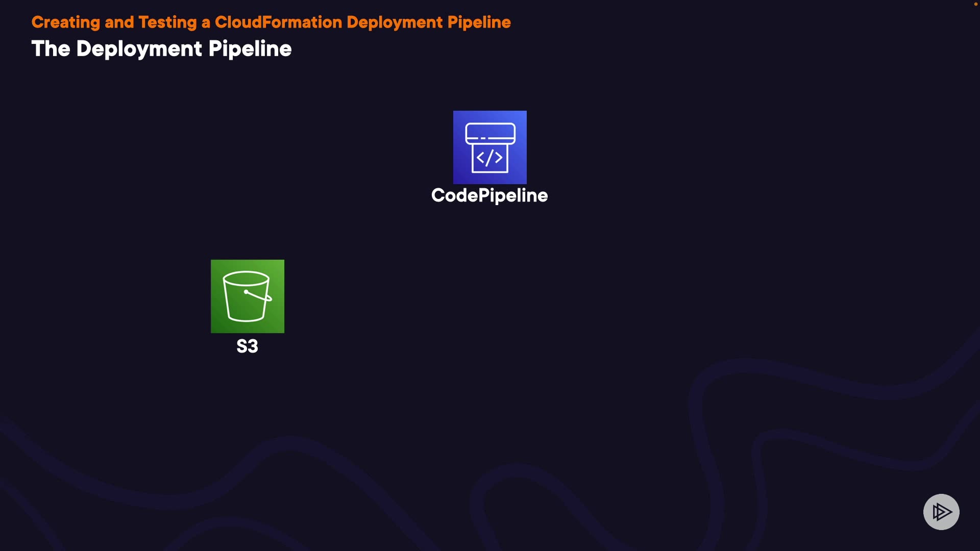
Task: Click the blue CodePipeline service icon
Action: [489, 147]
